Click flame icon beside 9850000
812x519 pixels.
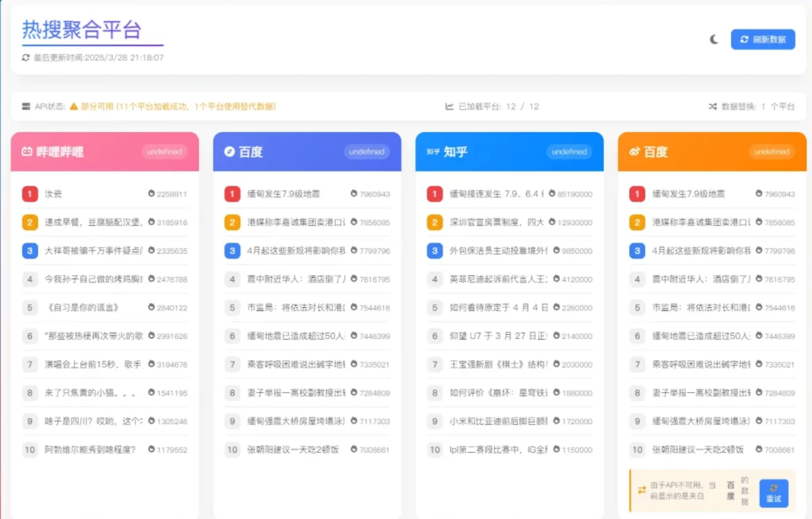point(556,250)
